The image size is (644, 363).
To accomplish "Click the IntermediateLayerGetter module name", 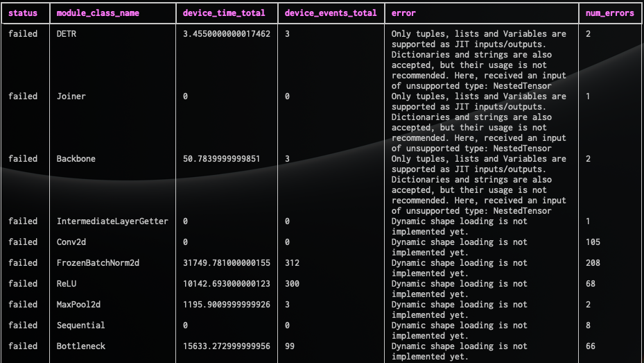I will [112, 221].
